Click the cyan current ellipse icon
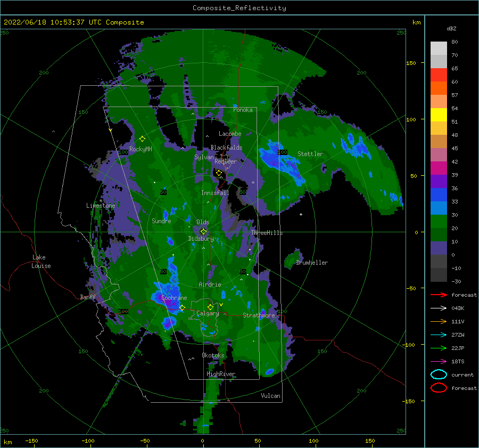The width and height of the screenshot is (479, 448). click(x=439, y=374)
